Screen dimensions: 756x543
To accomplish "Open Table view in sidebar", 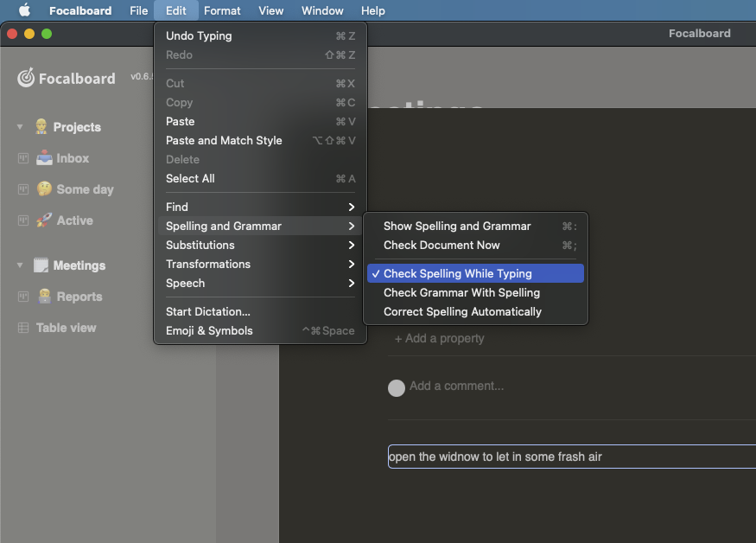I will [x=66, y=328].
